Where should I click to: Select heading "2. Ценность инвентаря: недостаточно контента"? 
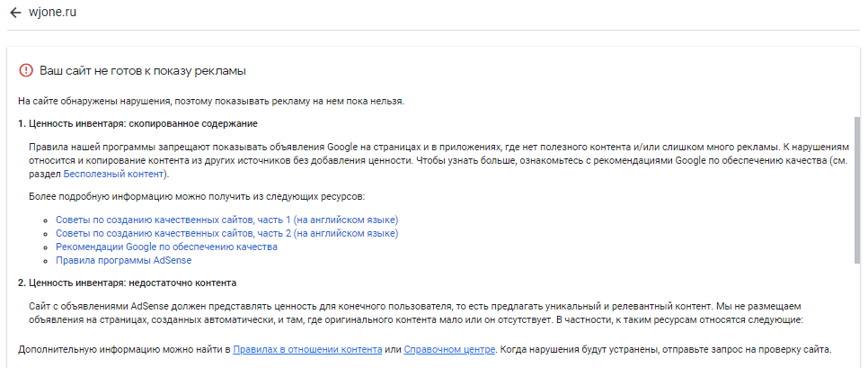click(x=127, y=280)
